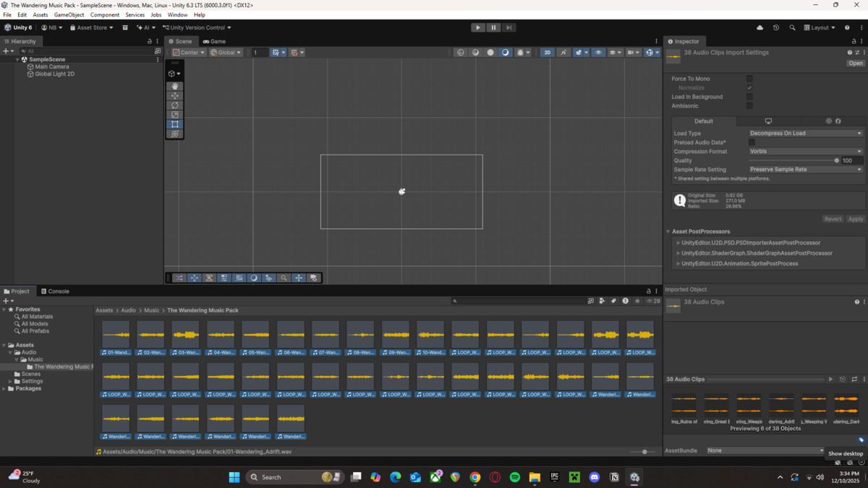Open the GameObject menu
This screenshot has width=868, height=488.
(69, 14)
